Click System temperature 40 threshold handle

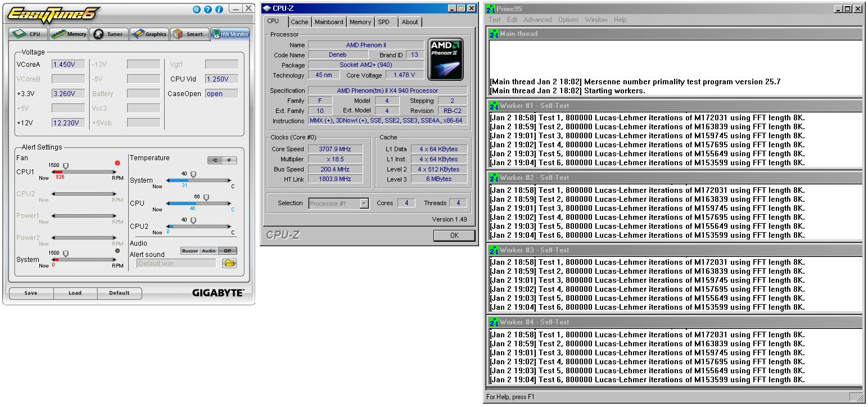[x=193, y=175]
